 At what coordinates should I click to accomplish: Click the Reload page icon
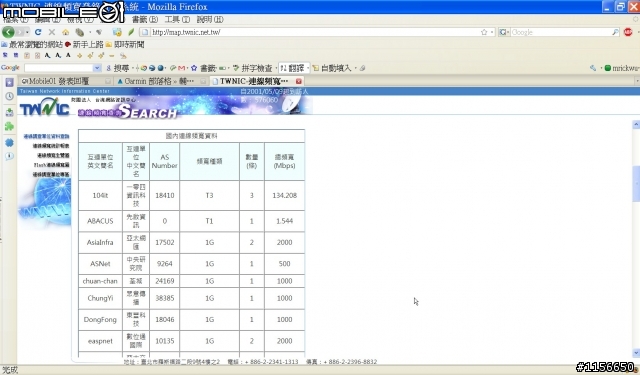38,32
